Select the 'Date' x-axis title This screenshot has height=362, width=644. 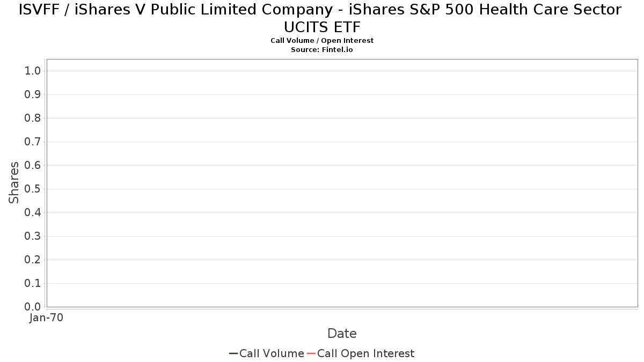pos(342,334)
